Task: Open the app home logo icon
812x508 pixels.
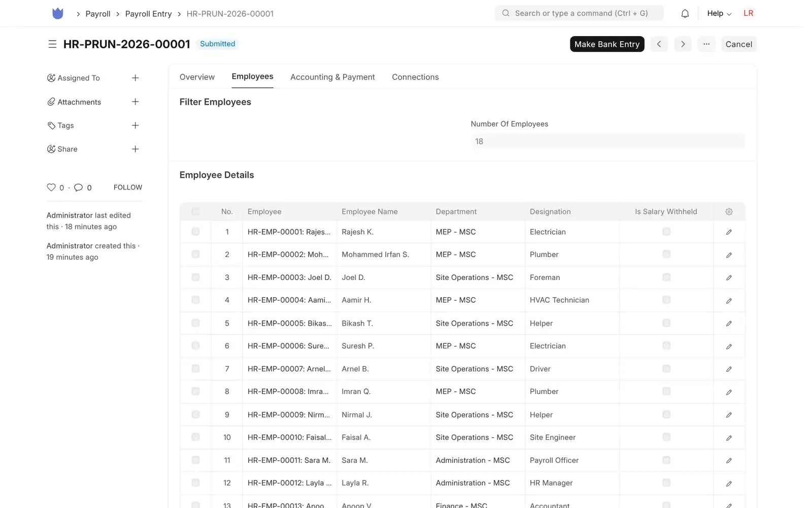Action: 58,14
